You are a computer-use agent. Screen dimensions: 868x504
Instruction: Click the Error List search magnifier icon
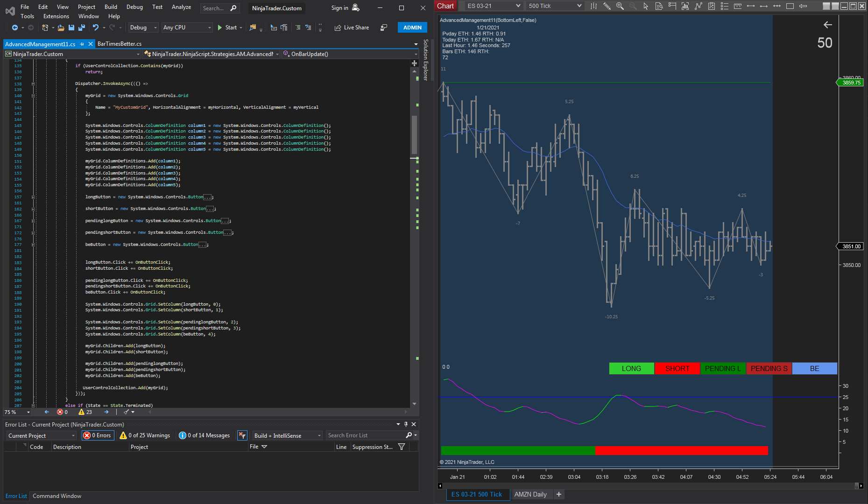click(x=409, y=435)
